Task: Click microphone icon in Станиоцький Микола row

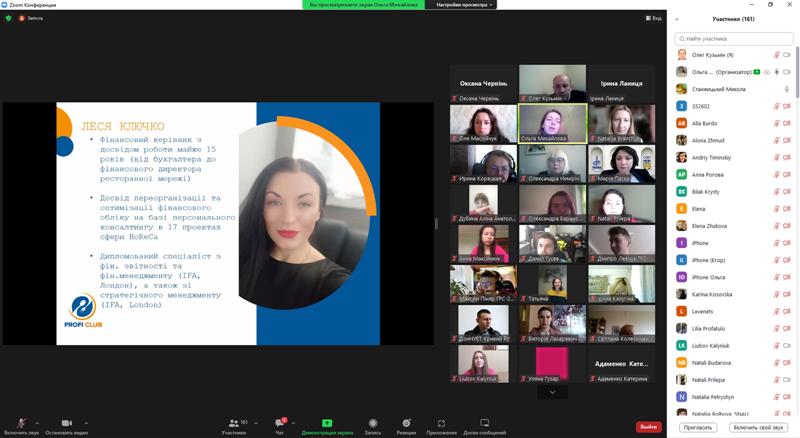Action: coord(787,89)
